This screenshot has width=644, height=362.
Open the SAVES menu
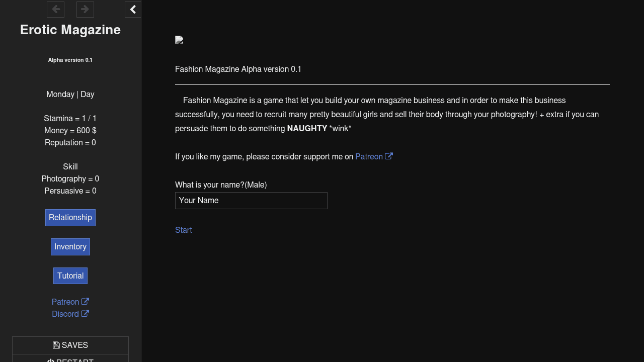tap(70, 345)
